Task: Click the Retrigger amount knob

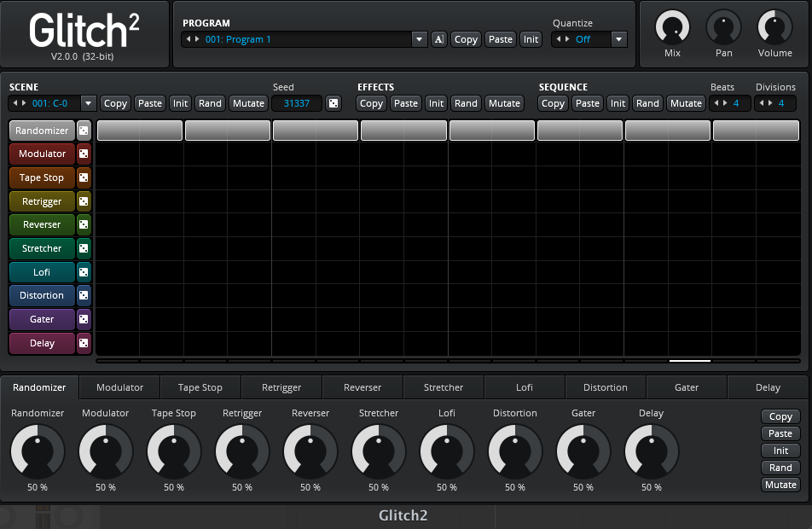Action: click(x=242, y=451)
